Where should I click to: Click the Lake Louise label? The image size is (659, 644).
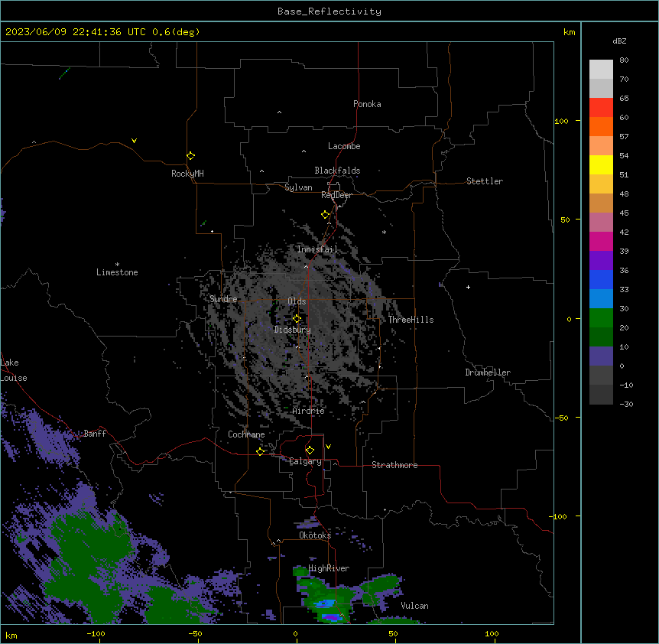click(x=14, y=370)
